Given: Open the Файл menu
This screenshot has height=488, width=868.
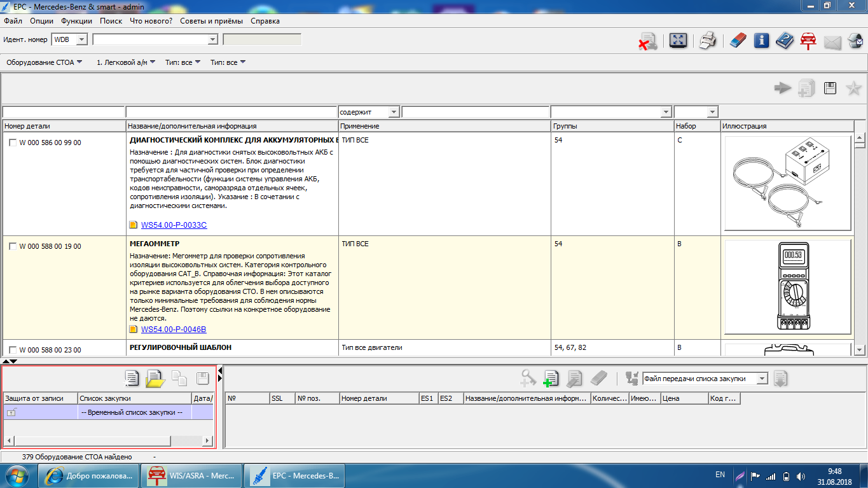Looking at the screenshot, I should 13,21.
